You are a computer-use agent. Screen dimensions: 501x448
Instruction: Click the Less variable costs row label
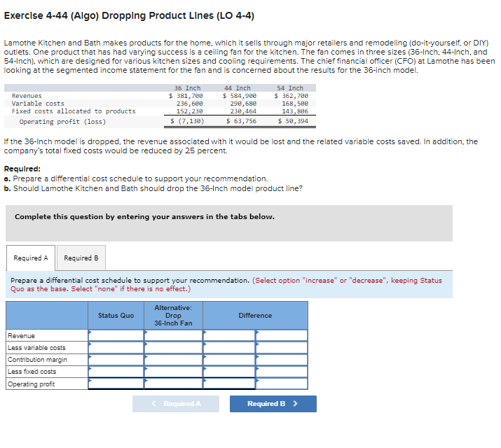tap(36, 347)
